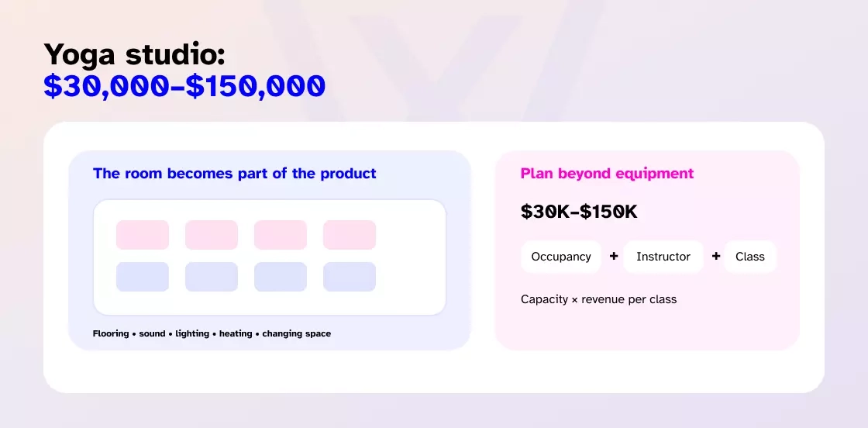Screen dimensions: 868x428
Task: Select the last blue mat rectangle
Action: (350, 277)
